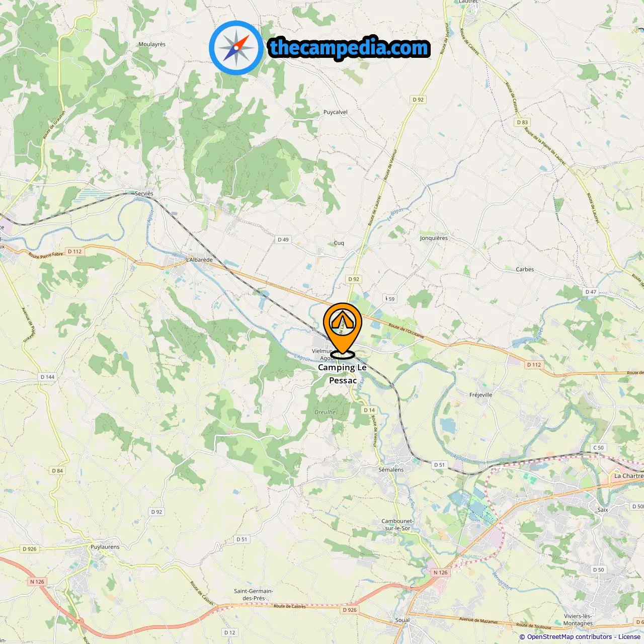Screen dimensions: 644x644
Task: Open the License link
Action: [x=629, y=637]
